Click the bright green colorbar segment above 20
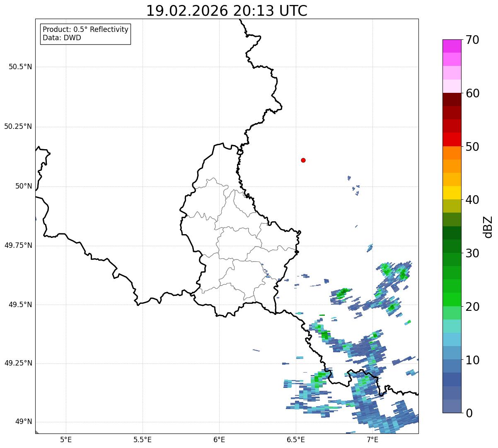498x448 pixels. tap(452, 300)
